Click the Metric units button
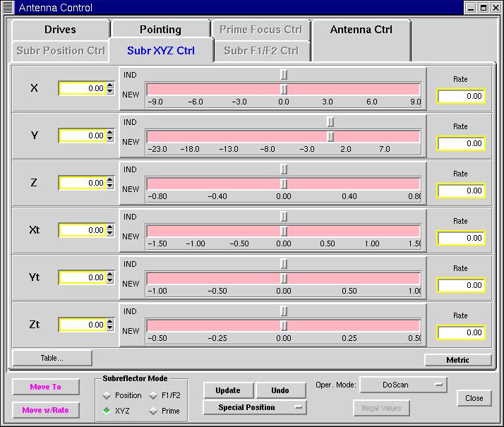Screen dimensions: 504x427 (x=457, y=360)
